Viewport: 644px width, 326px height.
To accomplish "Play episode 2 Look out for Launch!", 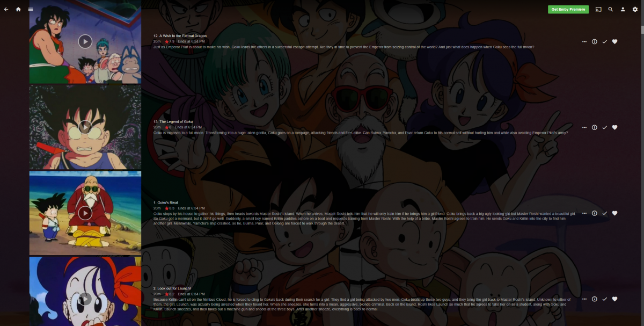I will point(85,299).
